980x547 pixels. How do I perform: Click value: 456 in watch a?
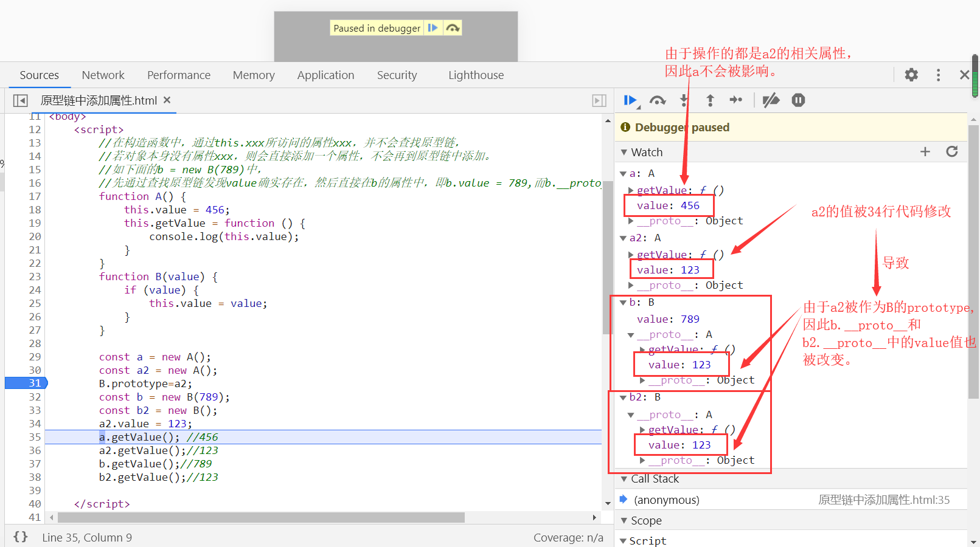click(668, 205)
